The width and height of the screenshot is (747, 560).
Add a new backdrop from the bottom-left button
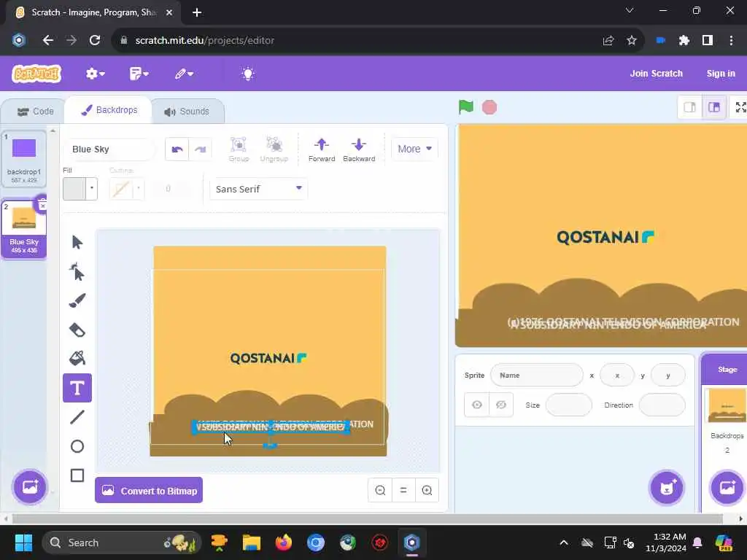[x=30, y=486]
